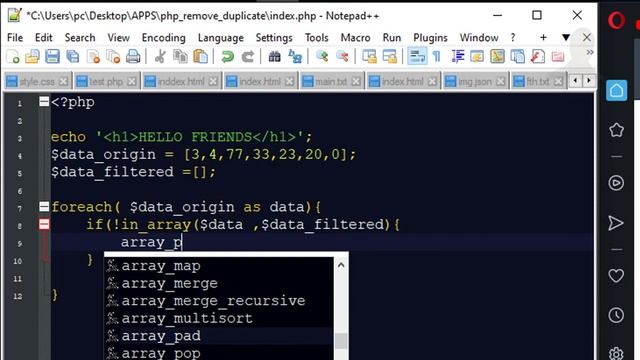Click the Open file folder icon
Screen dimensions: 640x360
pos(32,57)
